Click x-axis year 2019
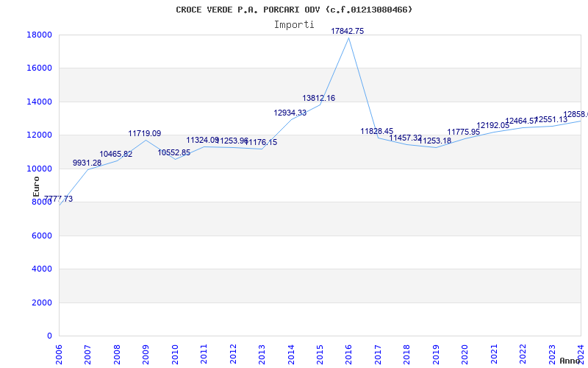The width and height of the screenshot is (588, 368). pos(436,354)
